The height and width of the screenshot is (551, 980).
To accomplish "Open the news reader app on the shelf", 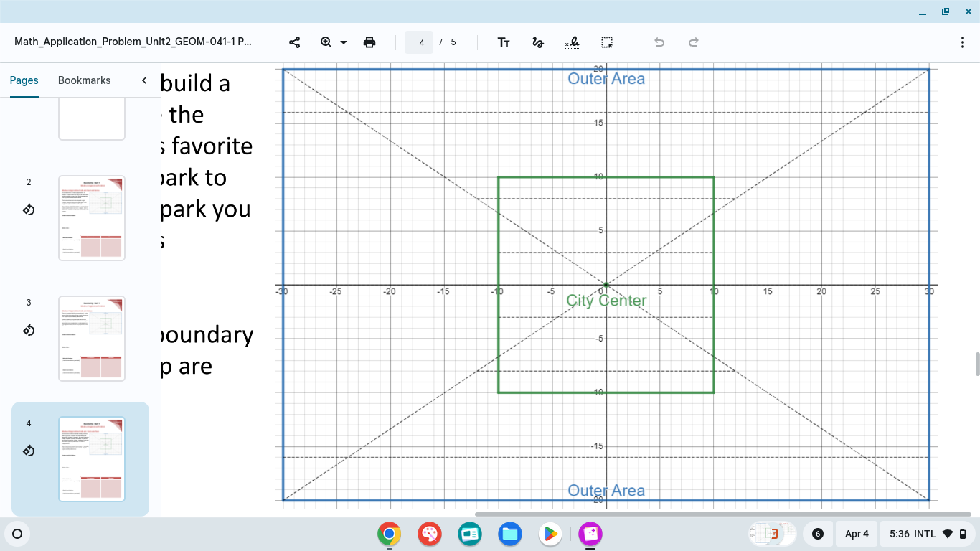I will [x=470, y=534].
